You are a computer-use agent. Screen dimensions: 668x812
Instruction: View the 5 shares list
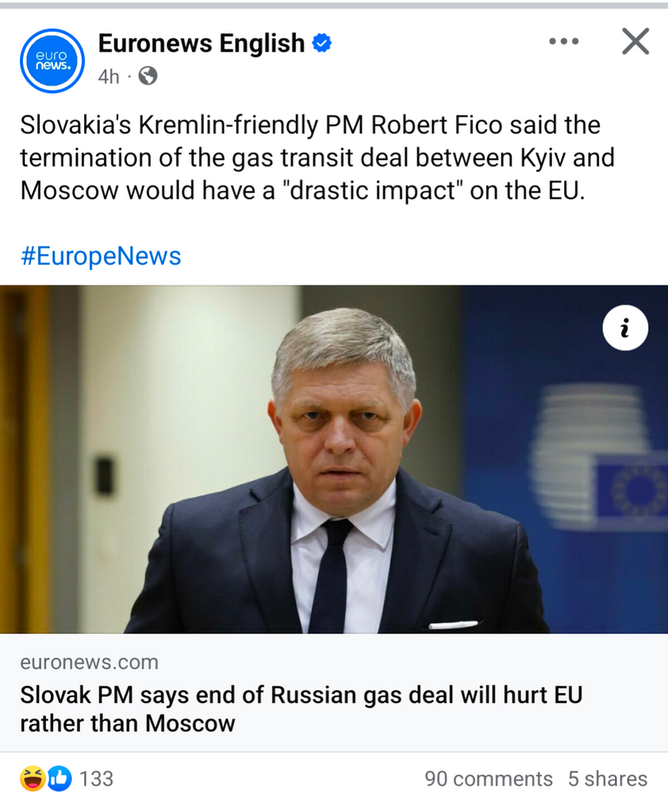[607, 779]
